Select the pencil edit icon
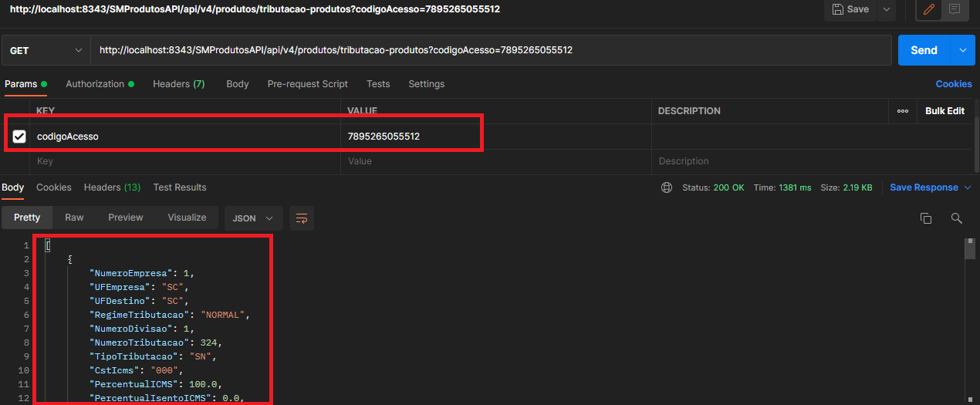The image size is (980, 405). pos(929,9)
